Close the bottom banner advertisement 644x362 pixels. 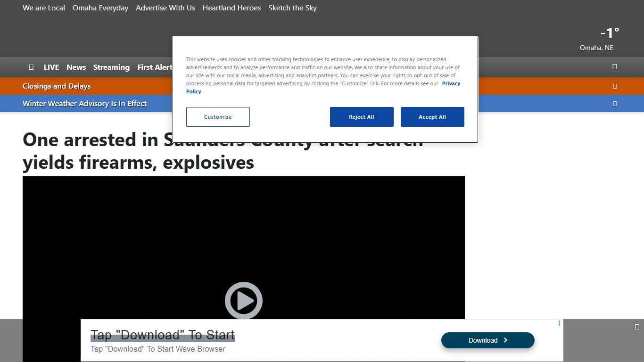[637, 327]
